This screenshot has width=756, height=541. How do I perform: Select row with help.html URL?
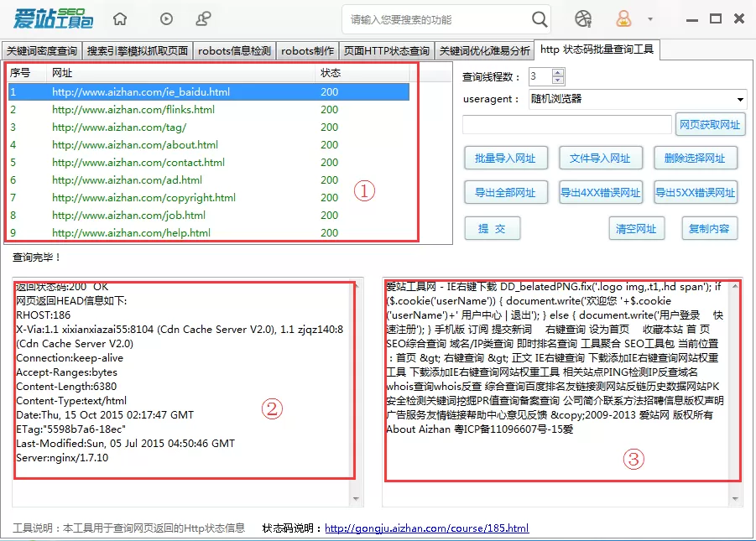click(x=209, y=233)
